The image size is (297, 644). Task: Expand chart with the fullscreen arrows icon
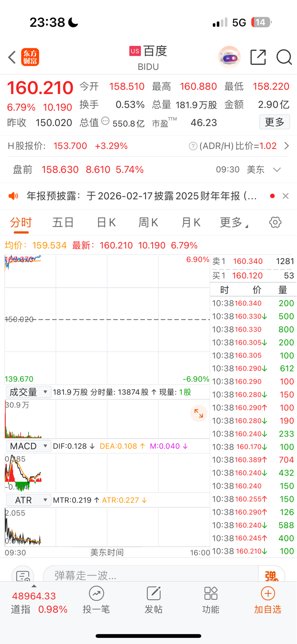point(199,413)
